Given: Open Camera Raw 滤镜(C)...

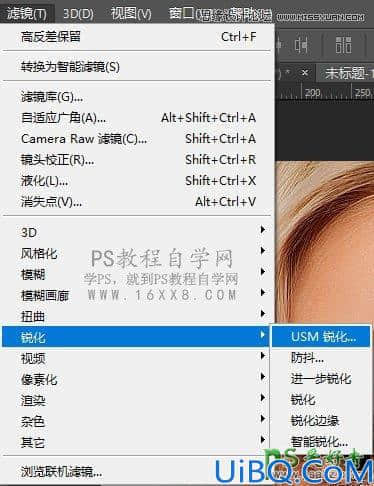Looking at the screenshot, I should pyautogui.click(x=138, y=139).
